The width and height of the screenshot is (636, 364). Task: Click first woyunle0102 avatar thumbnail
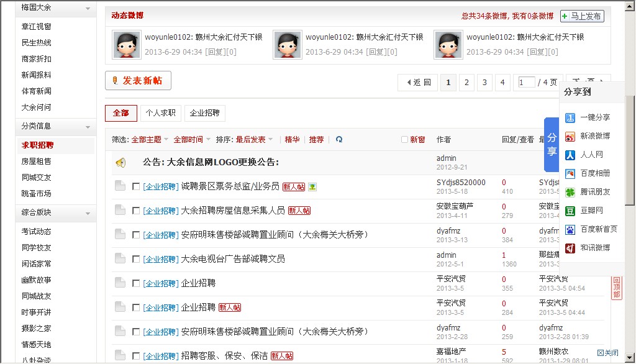[x=127, y=45]
